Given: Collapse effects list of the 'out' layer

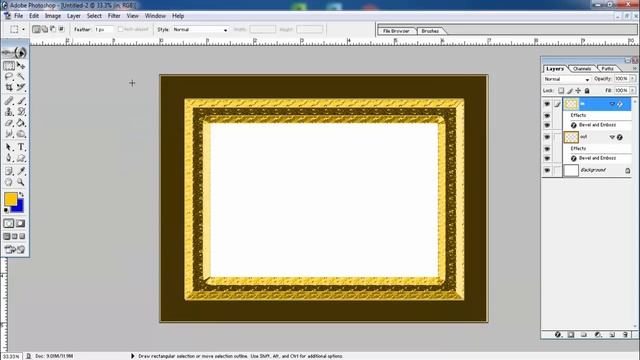Looking at the screenshot, I should click(612, 137).
